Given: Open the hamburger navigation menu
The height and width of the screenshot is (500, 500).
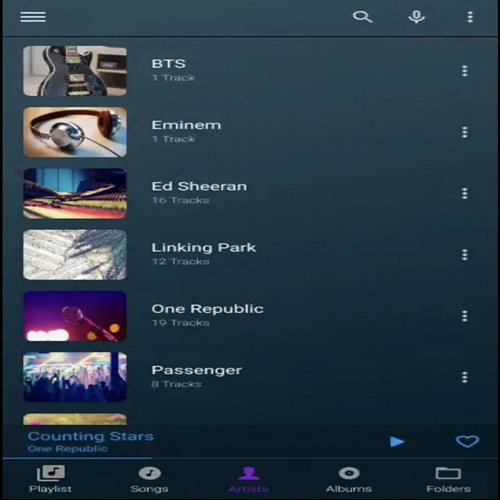Looking at the screenshot, I should (33, 17).
